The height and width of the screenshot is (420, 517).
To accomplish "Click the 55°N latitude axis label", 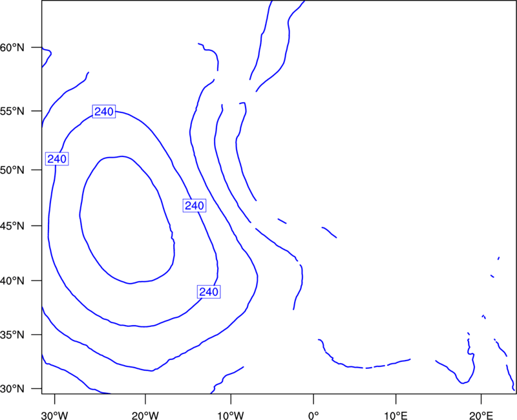I will 12,111.
